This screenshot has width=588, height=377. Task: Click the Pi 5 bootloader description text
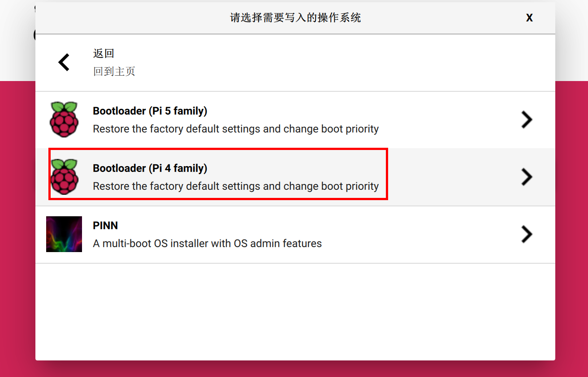click(x=236, y=129)
